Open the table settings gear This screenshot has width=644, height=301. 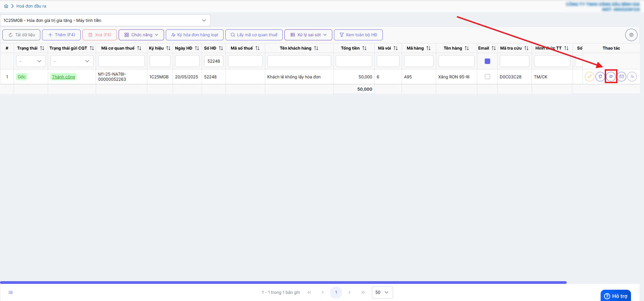pyautogui.click(x=631, y=35)
